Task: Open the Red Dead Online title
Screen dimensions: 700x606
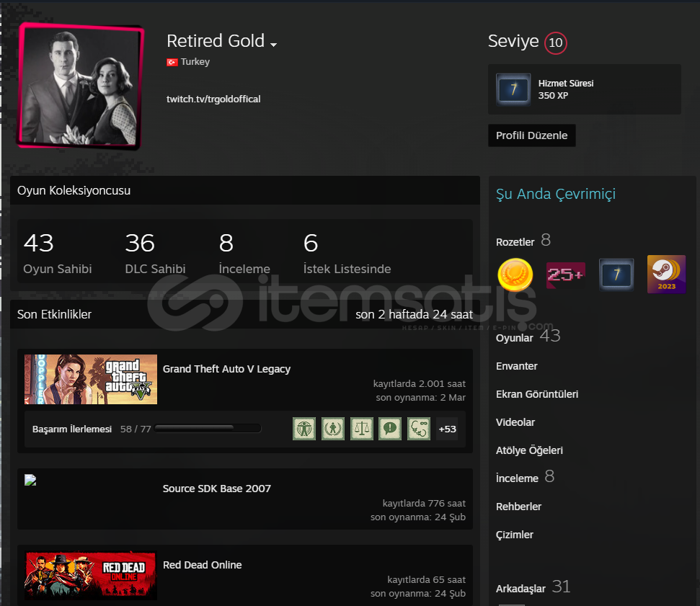Action: click(x=203, y=565)
